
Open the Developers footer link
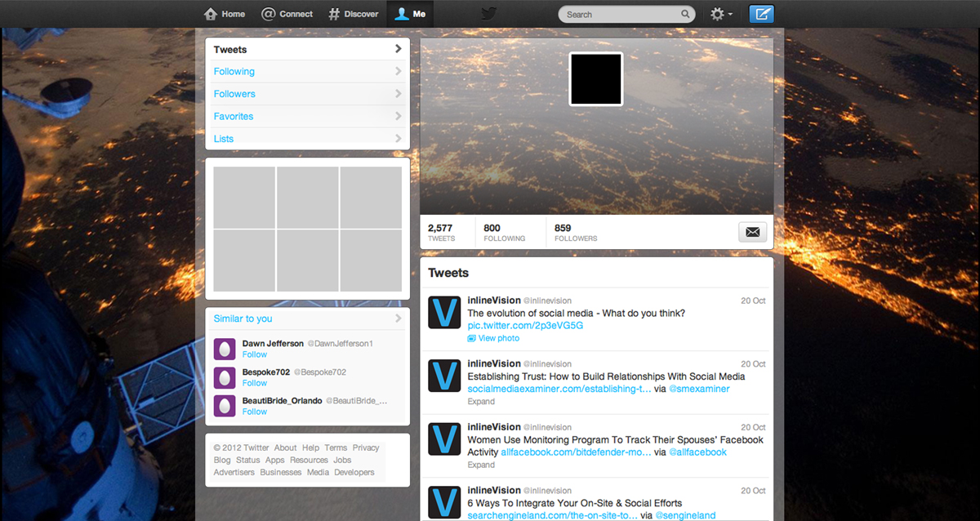pyautogui.click(x=354, y=472)
